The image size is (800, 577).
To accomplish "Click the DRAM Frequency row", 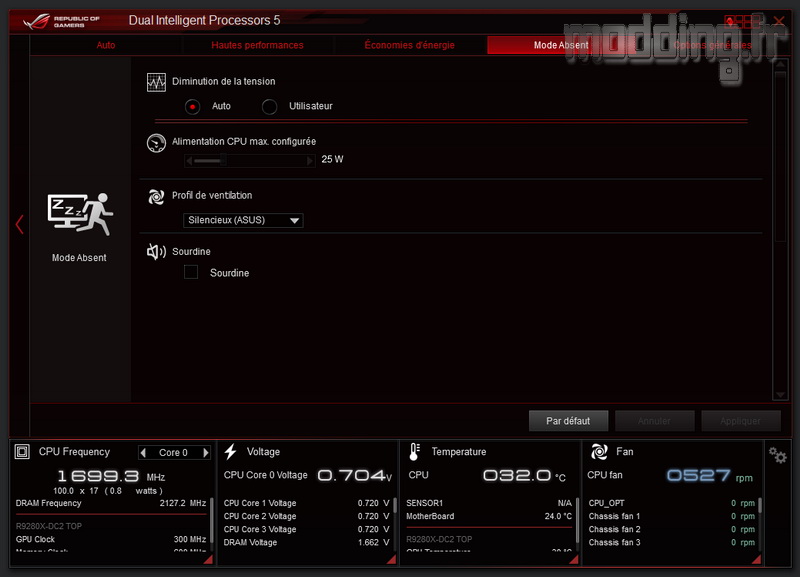I will [111, 503].
